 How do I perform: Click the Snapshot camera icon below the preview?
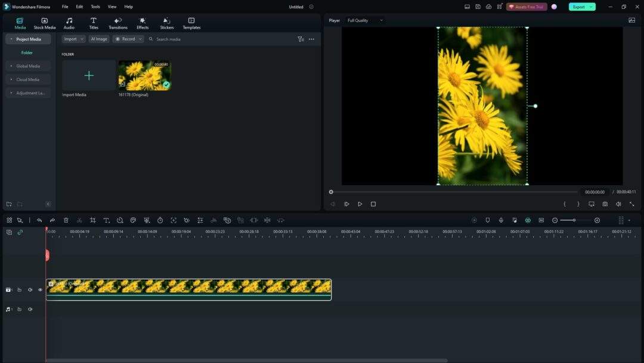[x=605, y=204]
